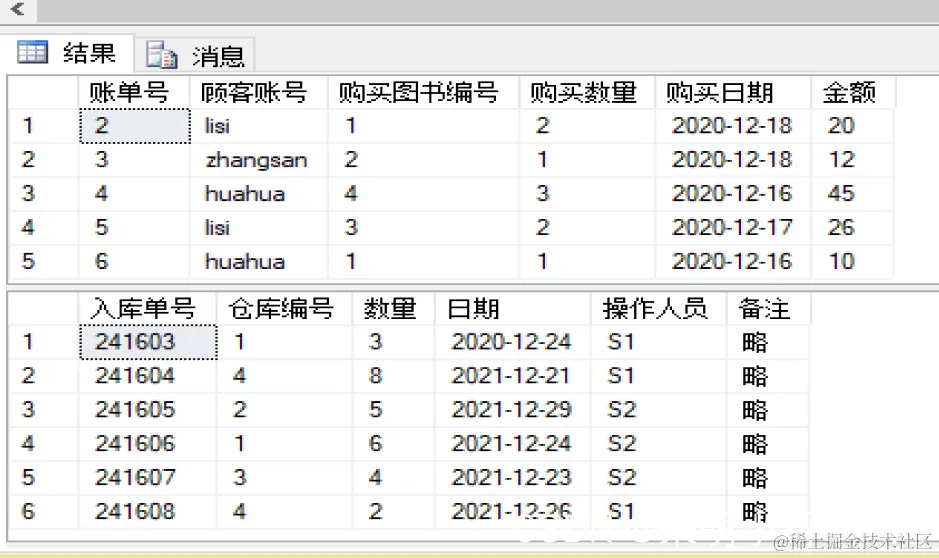Select the 241605 入库单号 cell
939x558 pixels.
pyautogui.click(x=147, y=410)
